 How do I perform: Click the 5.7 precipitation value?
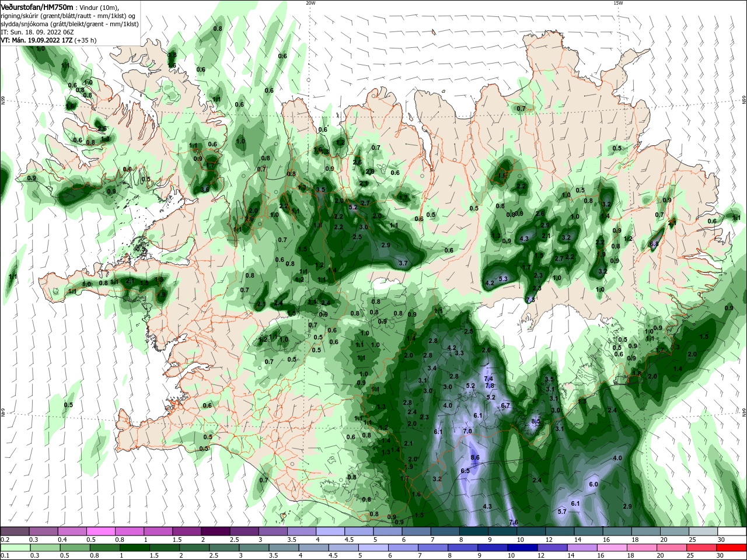(x=562, y=512)
